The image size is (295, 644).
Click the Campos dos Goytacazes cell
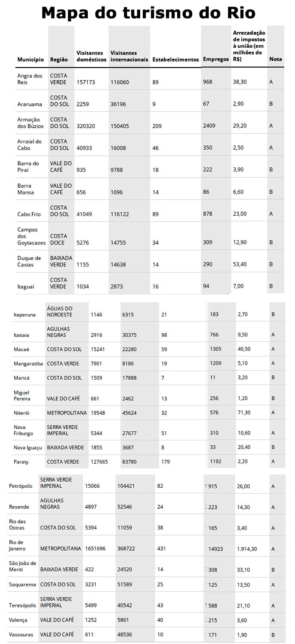point(31,236)
